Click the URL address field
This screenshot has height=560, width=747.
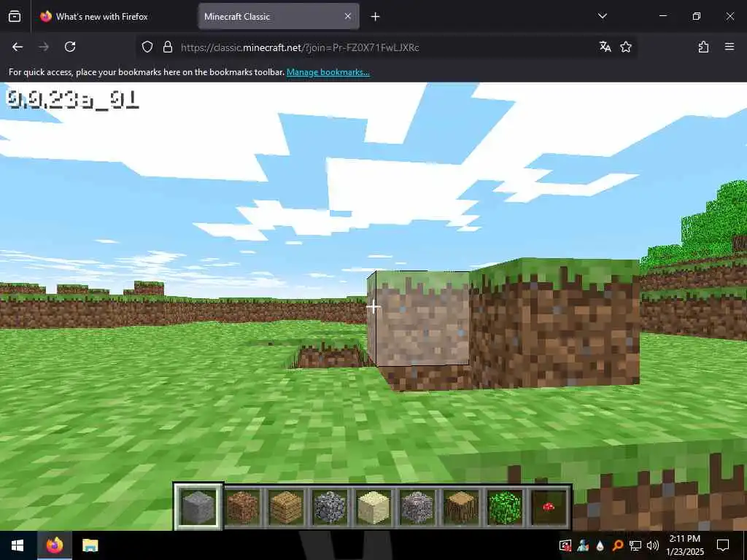coord(386,47)
